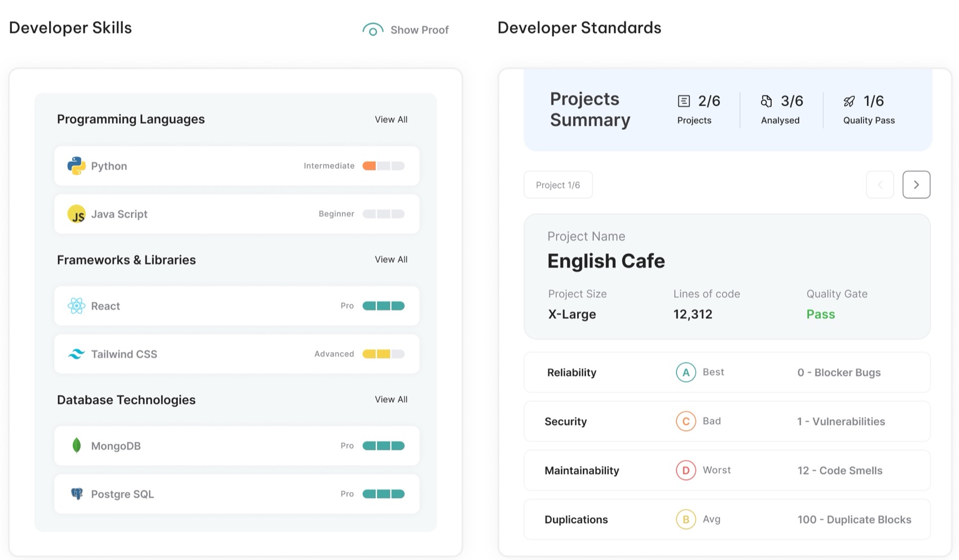Select the Java Script skill name
Viewport: 959px width, 560px height.
tap(119, 214)
